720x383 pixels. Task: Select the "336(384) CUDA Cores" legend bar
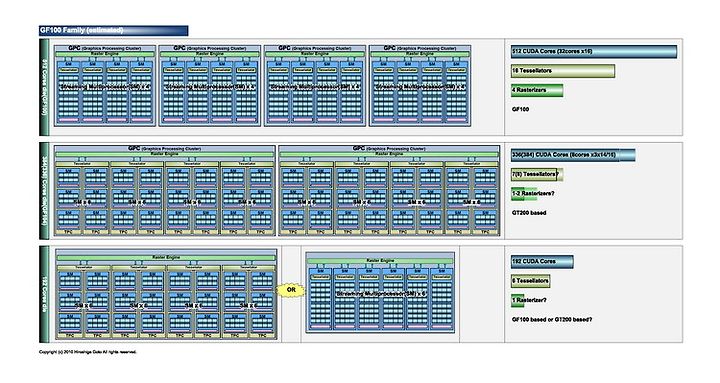click(x=573, y=155)
